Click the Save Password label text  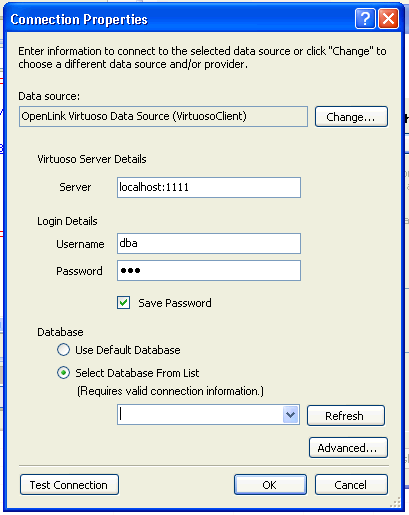point(175,303)
